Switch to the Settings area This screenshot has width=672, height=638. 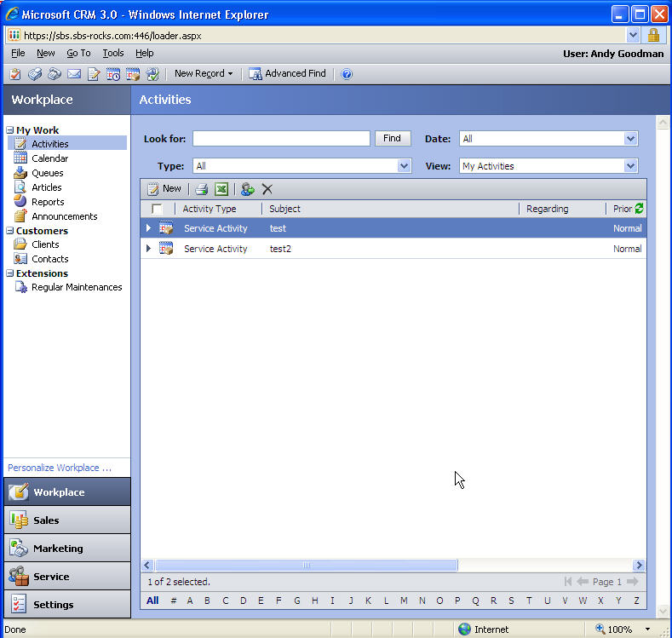[x=67, y=605]
